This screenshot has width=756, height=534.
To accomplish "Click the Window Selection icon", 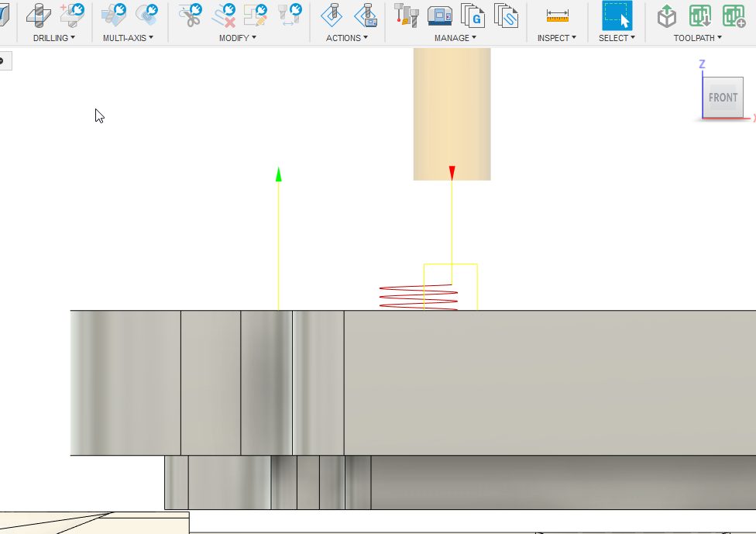I will pyautogui.click(x=617, y=17).
